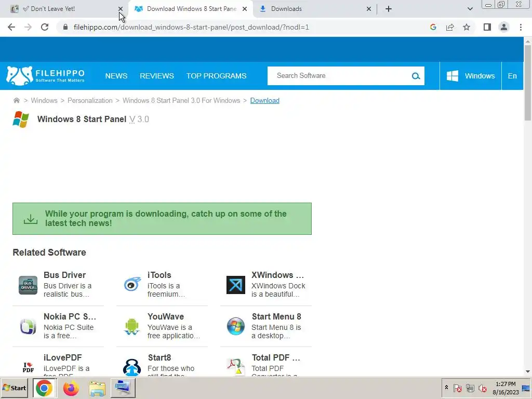Click the Windows breadcrumb link
This screenshot has height=399, width=532.
[x=44, y=100]
